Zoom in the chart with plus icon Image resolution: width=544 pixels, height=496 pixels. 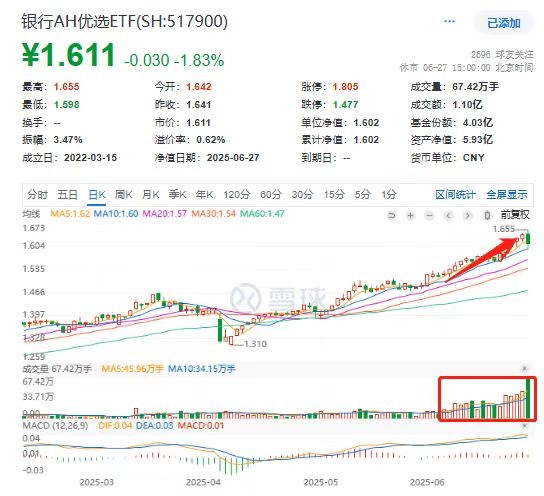410,216
